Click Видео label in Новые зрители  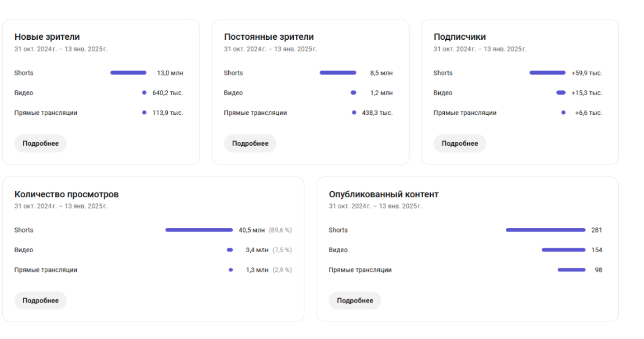pos(24,92)
